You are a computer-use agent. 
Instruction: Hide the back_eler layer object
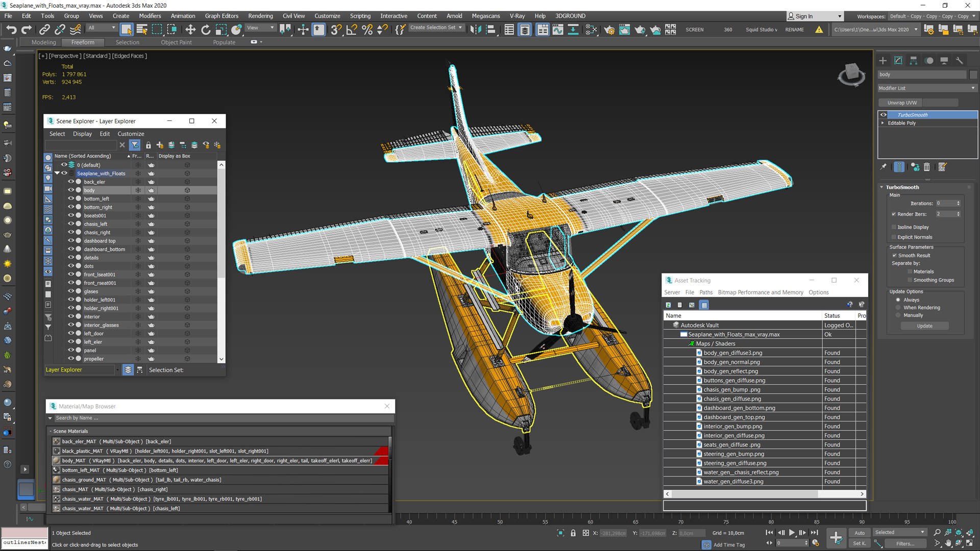(71, 182)
